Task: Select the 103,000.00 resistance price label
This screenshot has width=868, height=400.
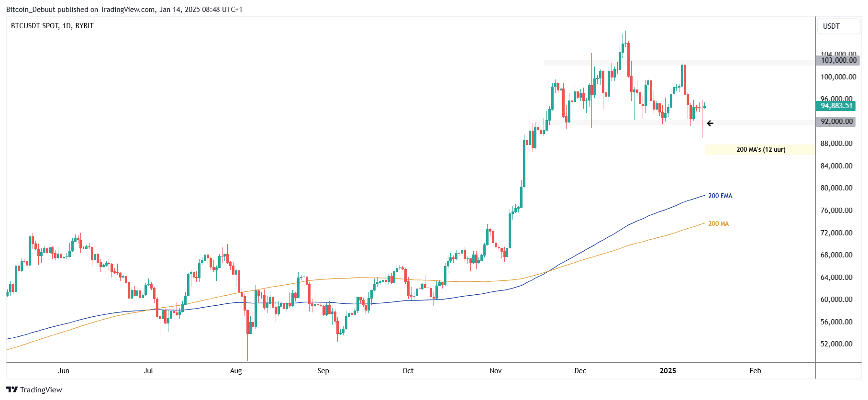Action: (x=838, y=60)
